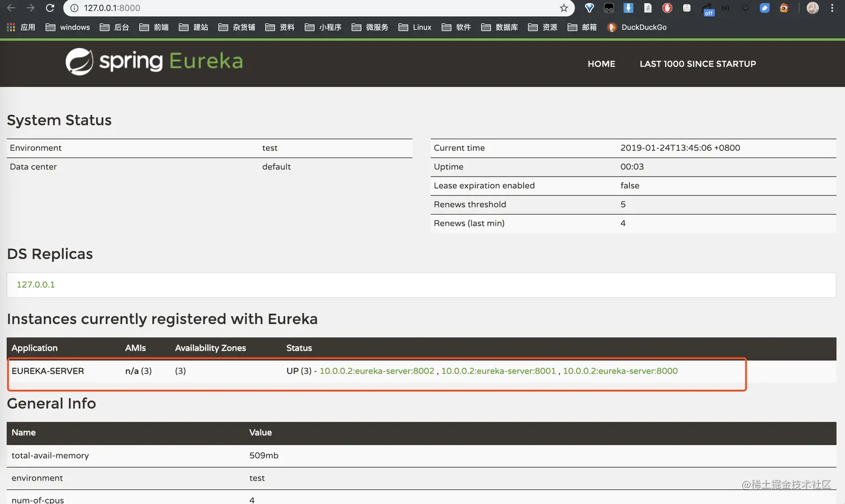Open the 应用 apps grid shortcut
This screenshot has width=845, height=504.
point(21,27)
